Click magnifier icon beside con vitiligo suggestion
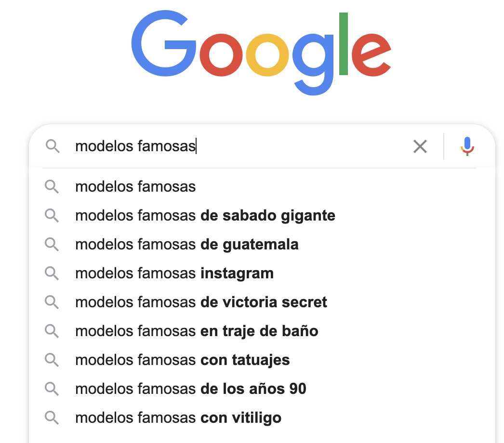 pos(52,418)
